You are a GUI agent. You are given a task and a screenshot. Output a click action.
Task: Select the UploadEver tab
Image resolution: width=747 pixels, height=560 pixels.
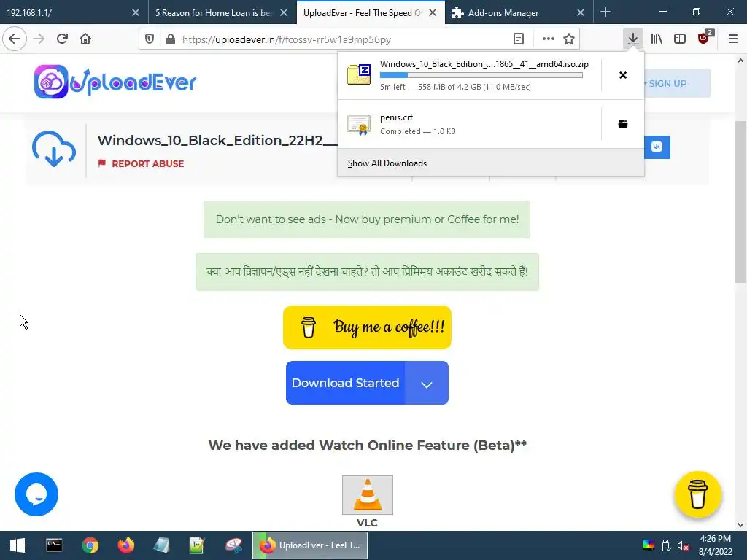[363, 13]
